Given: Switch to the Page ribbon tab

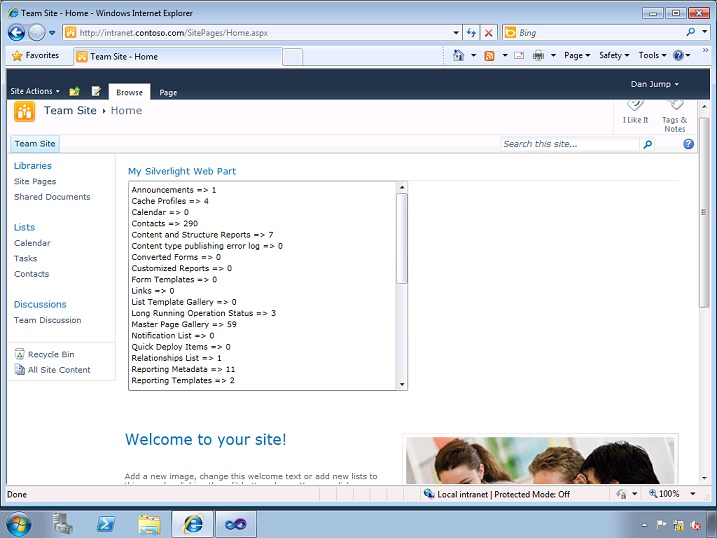Looking at the screenshot, I should [x=168, y=92].
